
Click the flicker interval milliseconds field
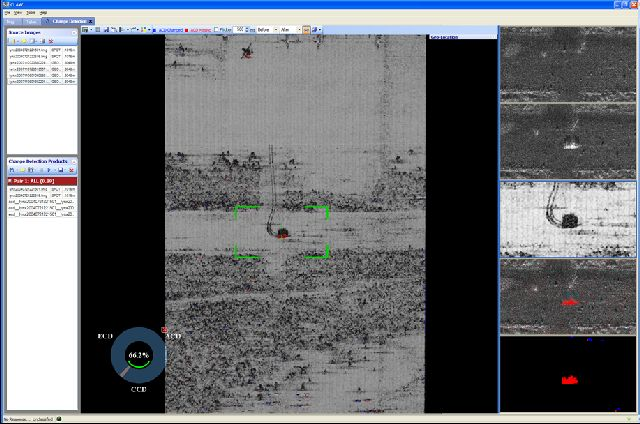pyautogui.click(x=239, y=30)
